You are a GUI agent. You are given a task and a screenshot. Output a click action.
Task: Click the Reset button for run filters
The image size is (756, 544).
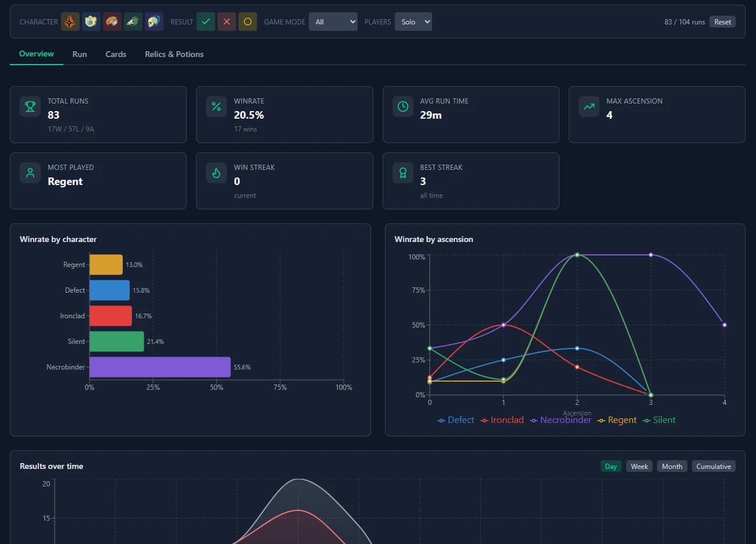[x=722, y=22]
